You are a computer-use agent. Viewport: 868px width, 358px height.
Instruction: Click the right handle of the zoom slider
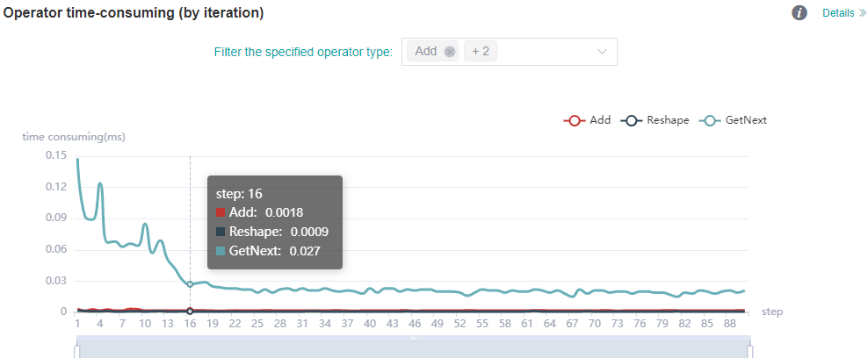click(x=749, y=351)
